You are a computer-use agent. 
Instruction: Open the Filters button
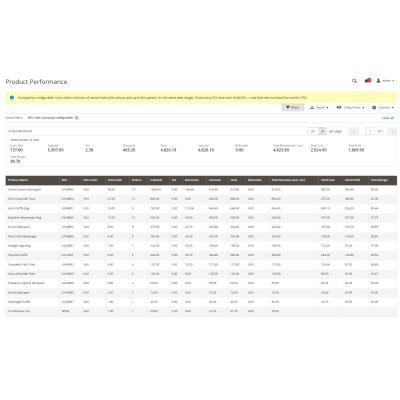tap(293, 108)
